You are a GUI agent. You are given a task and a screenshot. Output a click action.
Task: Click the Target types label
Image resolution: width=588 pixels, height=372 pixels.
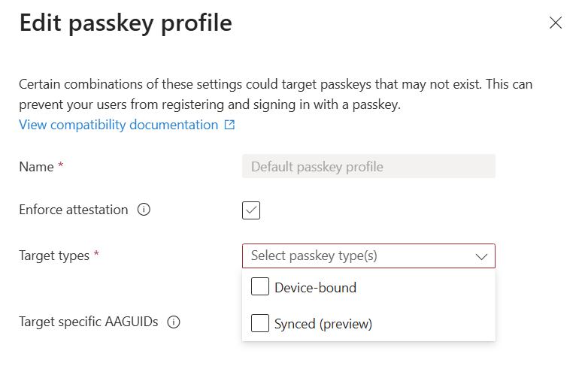pyautogui.click(x=53, y=256)
